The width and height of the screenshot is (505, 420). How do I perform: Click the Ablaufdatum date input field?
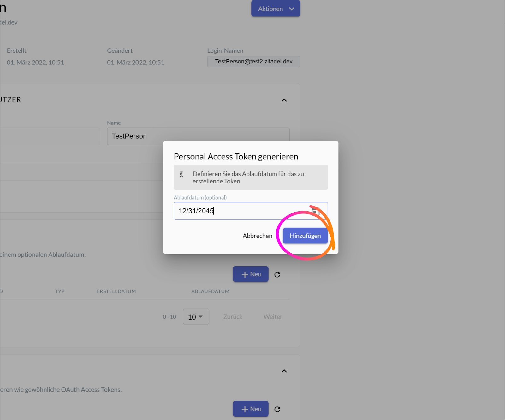tap(240, 211)
